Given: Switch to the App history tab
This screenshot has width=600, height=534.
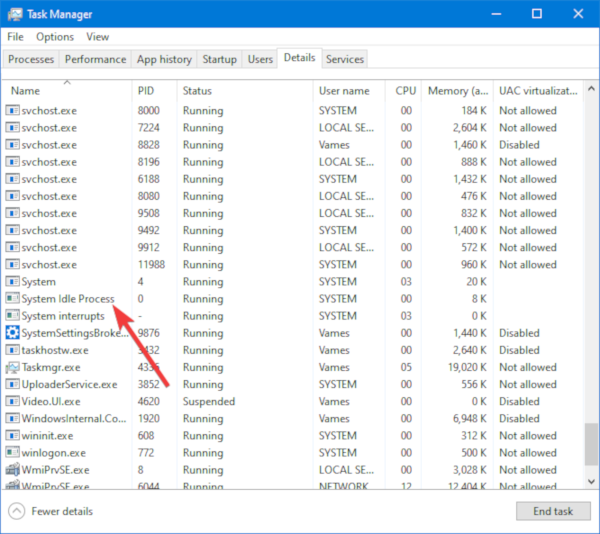Looking at the screenshot, I should [x=164, y=60].
